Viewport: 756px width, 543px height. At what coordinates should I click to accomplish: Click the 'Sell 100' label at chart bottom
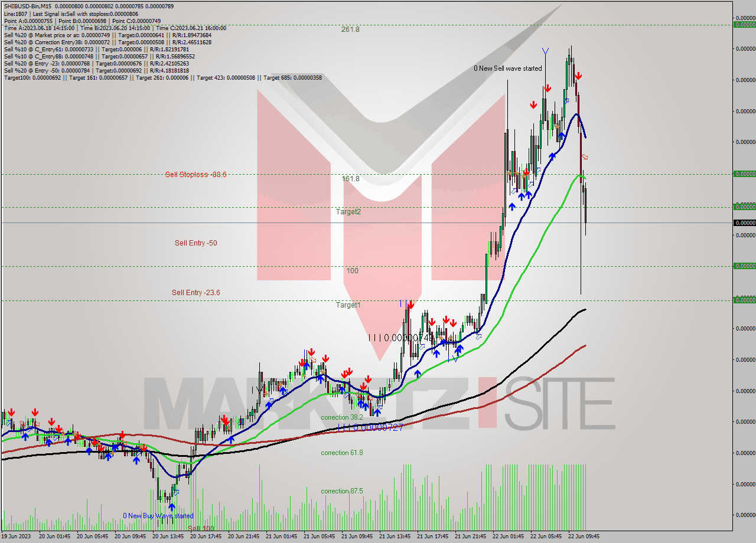(x=201, y=529)
